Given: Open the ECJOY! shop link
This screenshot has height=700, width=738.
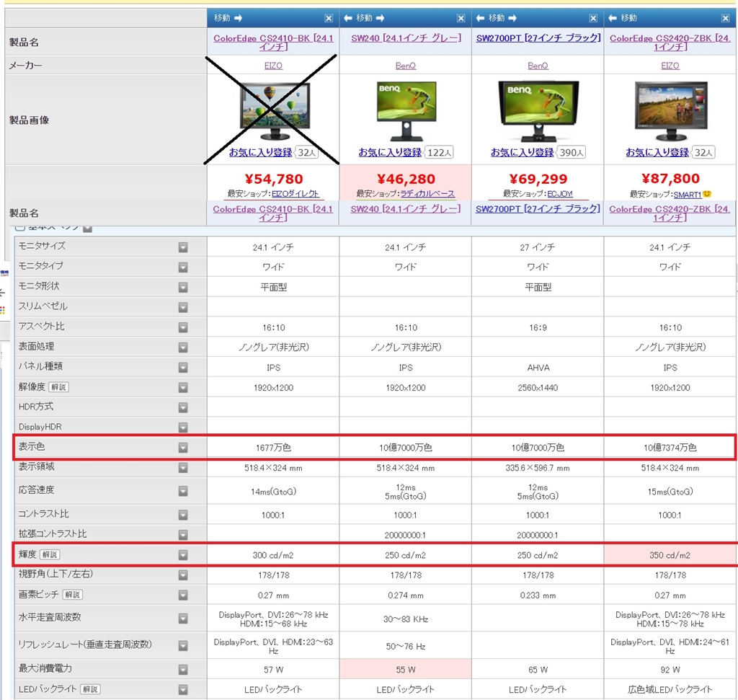Looking at the screenshot, I should [x=560, y=193].
